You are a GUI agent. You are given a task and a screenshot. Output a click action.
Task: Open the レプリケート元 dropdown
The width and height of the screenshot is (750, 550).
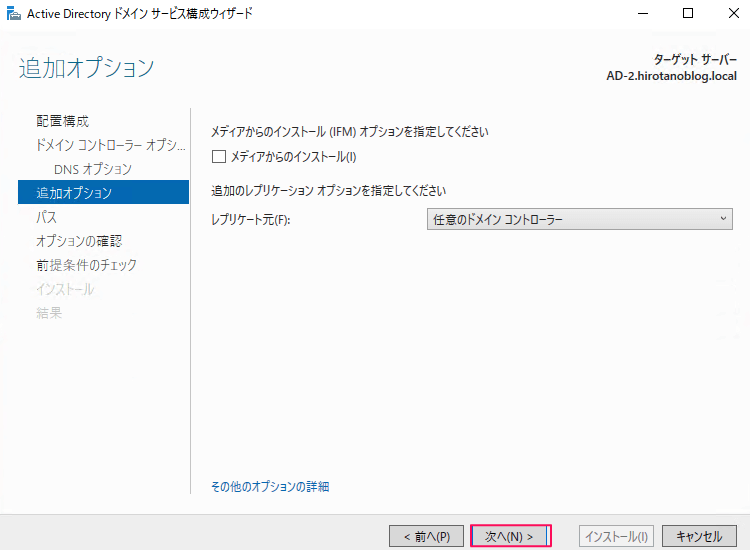tap(579, 219)
